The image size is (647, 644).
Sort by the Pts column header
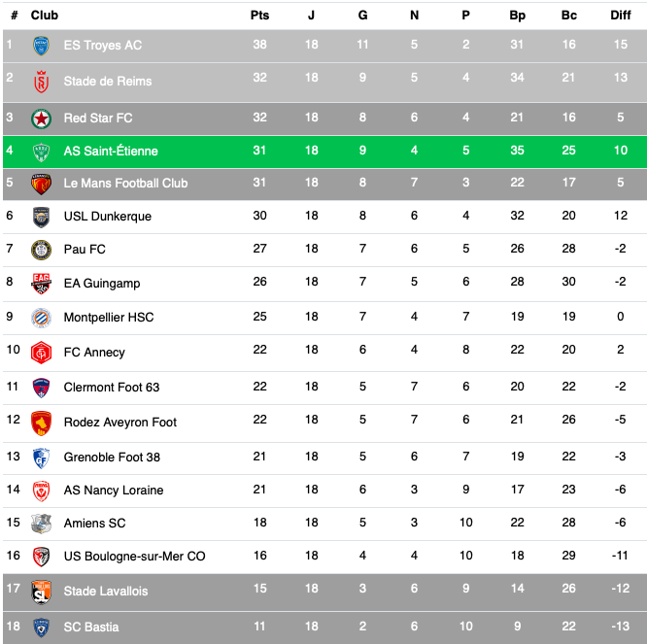259,16
